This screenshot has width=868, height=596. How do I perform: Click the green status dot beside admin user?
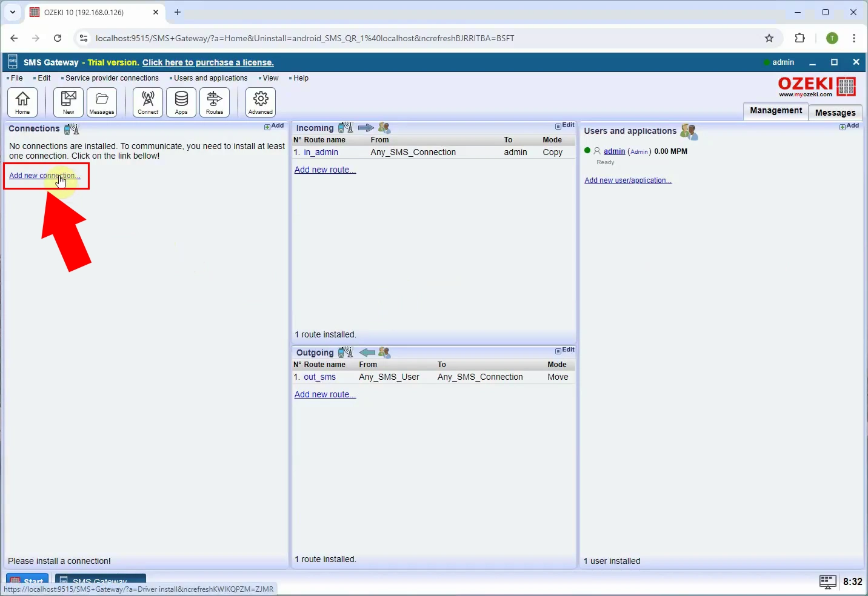[x=587, y=150]
